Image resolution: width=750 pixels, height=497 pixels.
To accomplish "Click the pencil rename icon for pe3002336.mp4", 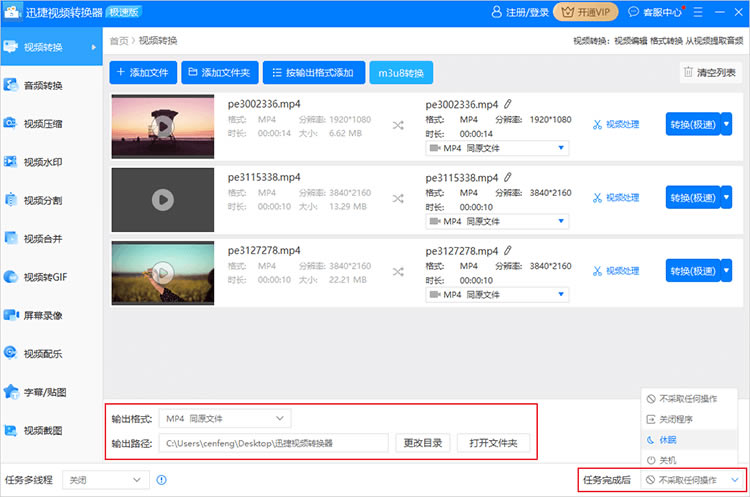I will pyautogui.click(x=508, y=104).
